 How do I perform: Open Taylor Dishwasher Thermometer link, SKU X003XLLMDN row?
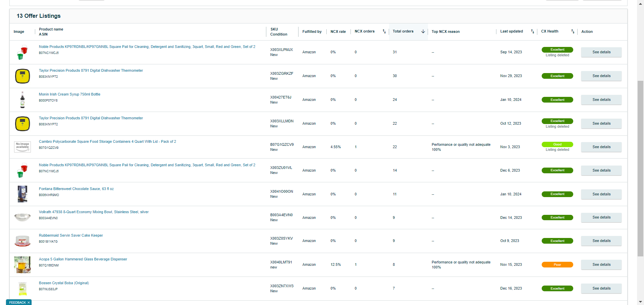(x=91, y=118)
